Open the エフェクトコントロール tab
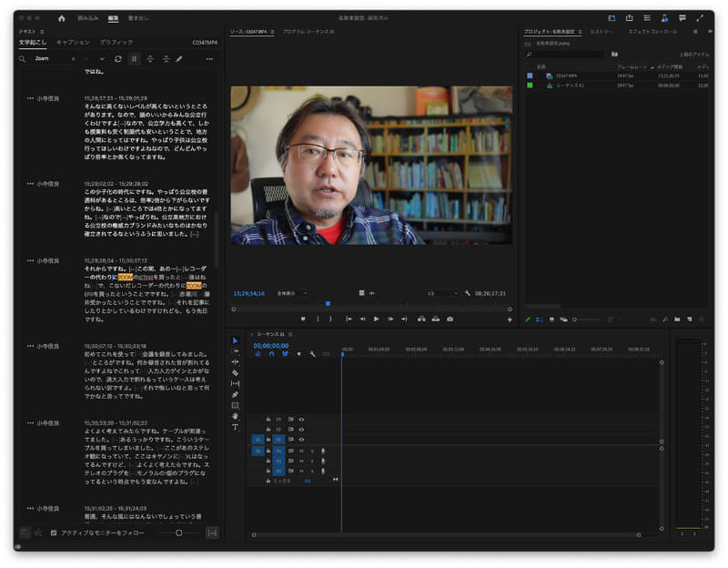728x568 pixels. [652, 32]
